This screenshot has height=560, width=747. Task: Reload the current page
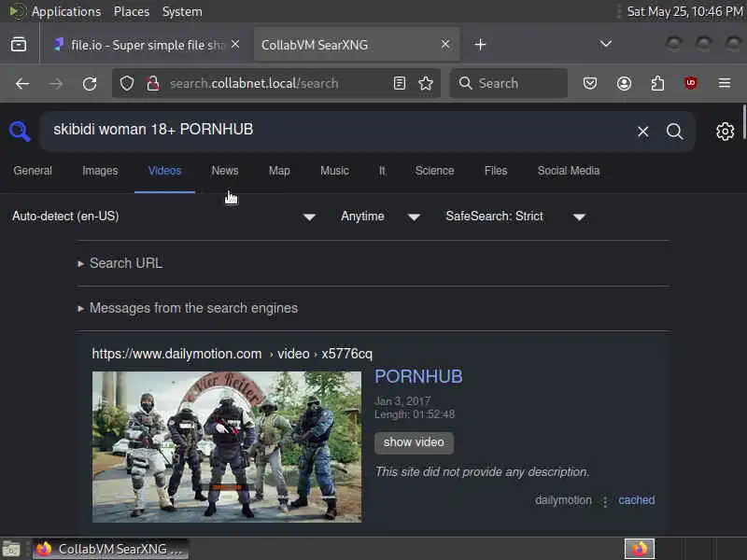pos(90,84)
